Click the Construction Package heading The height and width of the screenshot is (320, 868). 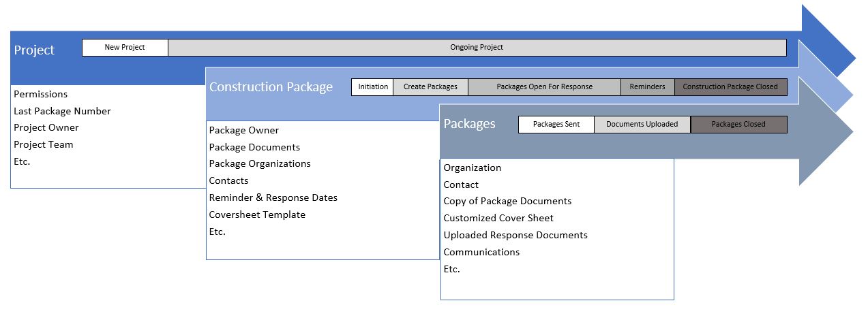pos(271,87)
